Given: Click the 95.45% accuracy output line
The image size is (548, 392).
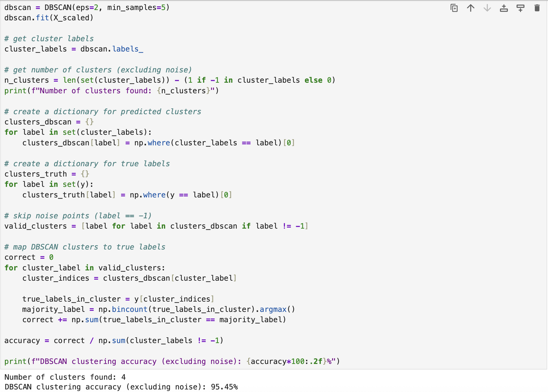Looking at the screenshot, I should 121,387.
